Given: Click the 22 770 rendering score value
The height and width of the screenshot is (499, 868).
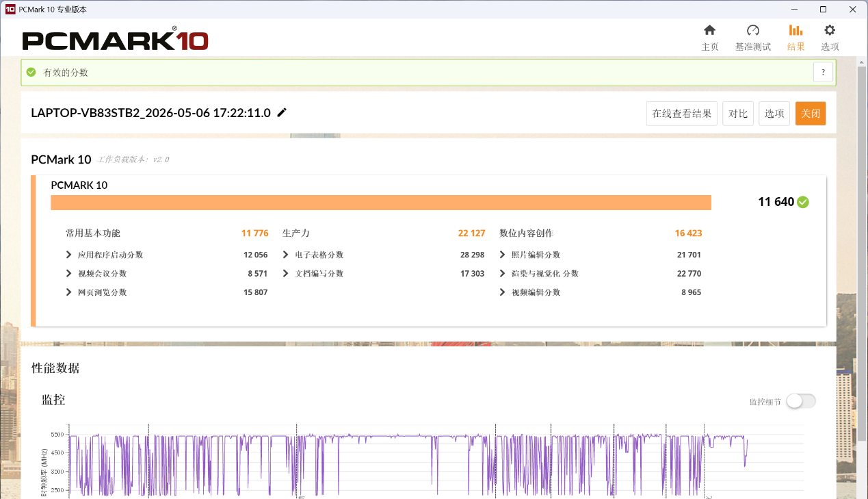Looking at the screenshot, I should (689, 273).
